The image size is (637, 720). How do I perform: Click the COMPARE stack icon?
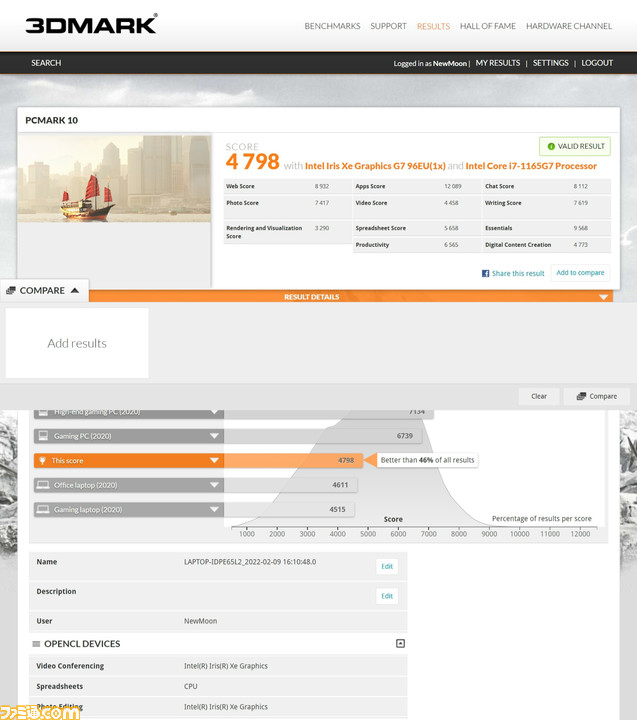coord(11,290)
